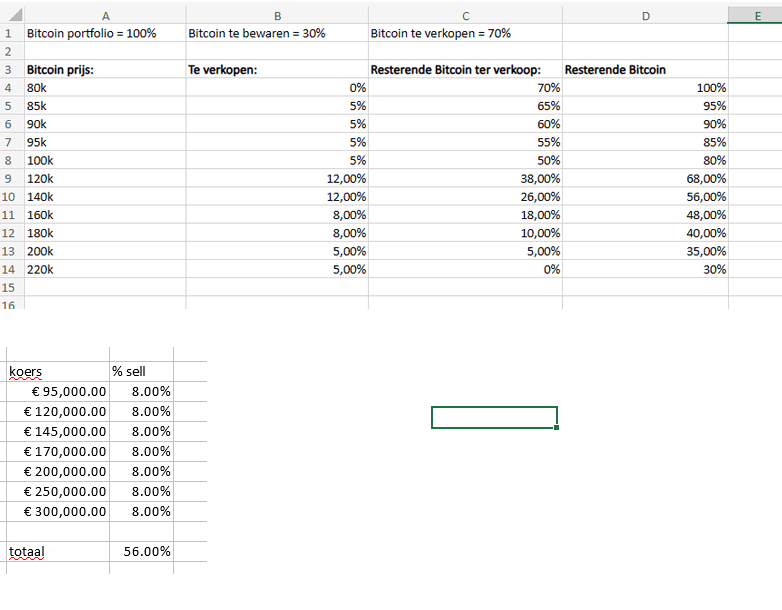
Task: Click the 40,00% cell
Action: [645, 233]
